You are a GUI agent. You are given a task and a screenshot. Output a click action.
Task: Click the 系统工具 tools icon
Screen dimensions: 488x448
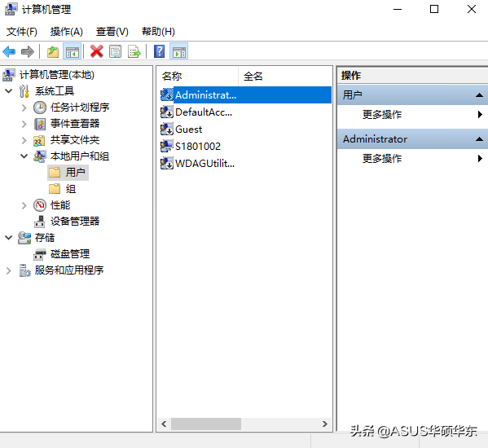point(24,91)
